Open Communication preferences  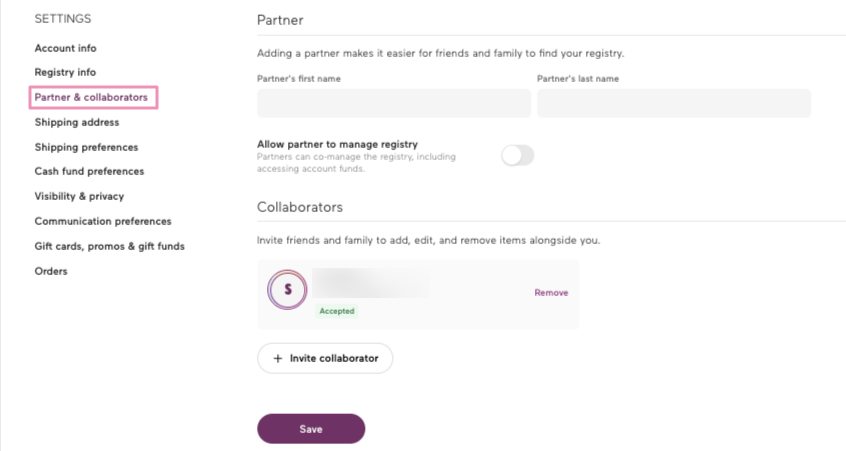coord(103,221)
